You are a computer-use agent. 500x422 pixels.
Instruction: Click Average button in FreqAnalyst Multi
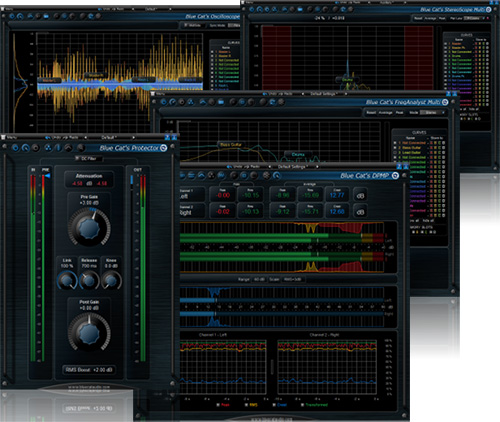point(385,113)
